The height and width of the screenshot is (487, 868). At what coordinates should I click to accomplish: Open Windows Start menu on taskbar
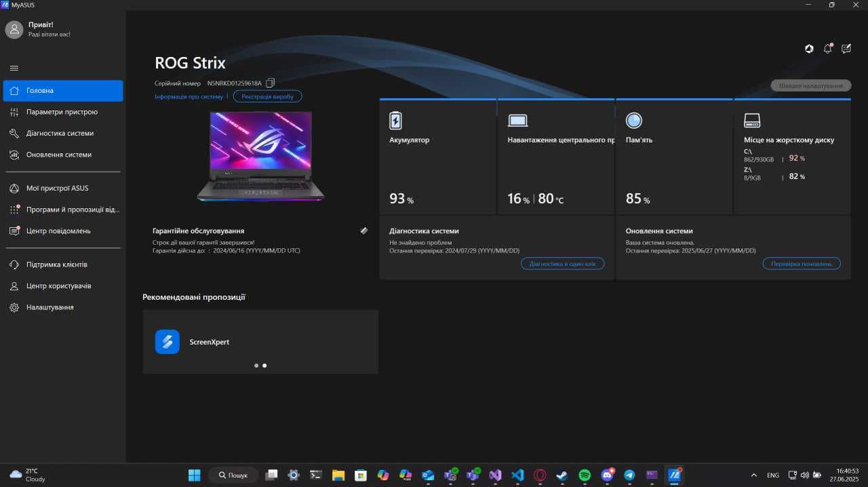click(195, 475)
